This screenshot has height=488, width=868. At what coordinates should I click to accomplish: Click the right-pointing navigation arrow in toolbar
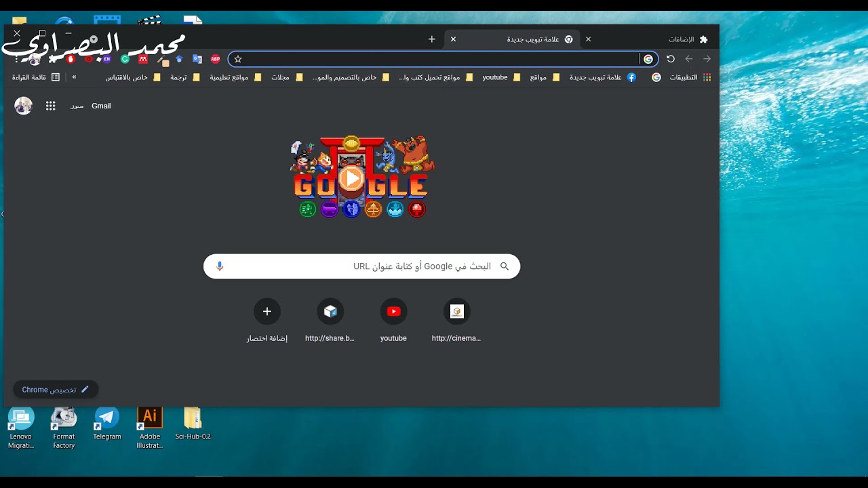707,59
